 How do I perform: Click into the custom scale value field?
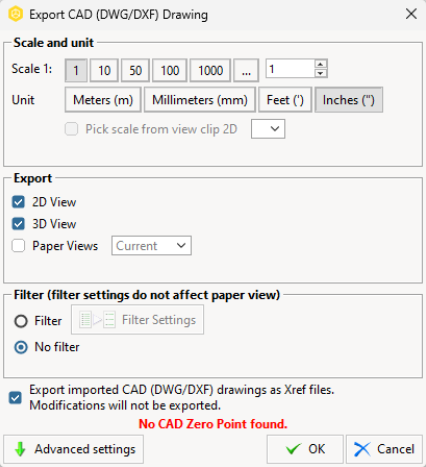[x=290, y=69]
